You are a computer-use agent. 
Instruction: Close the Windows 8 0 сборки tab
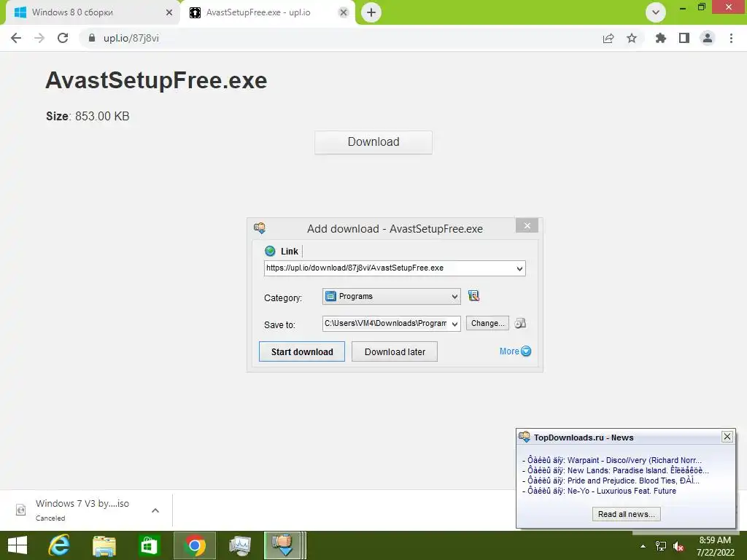(x=169, y=12)
